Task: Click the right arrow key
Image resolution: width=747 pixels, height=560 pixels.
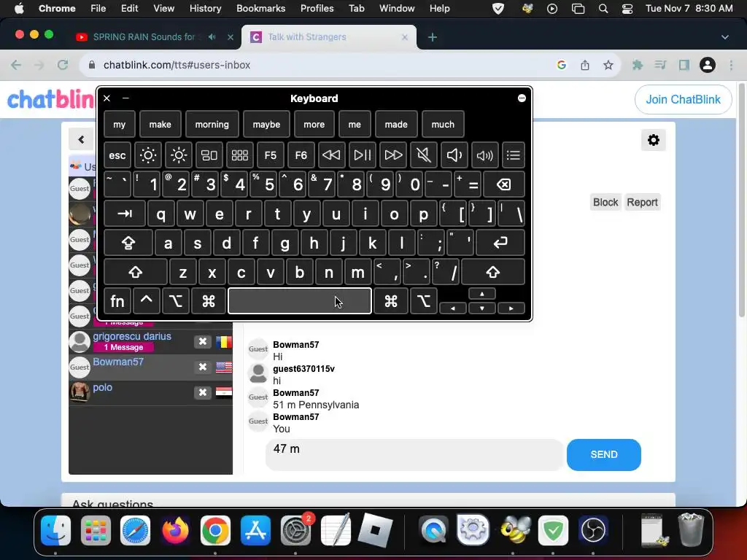Action: pyautogui.click(x=511, y=308)
